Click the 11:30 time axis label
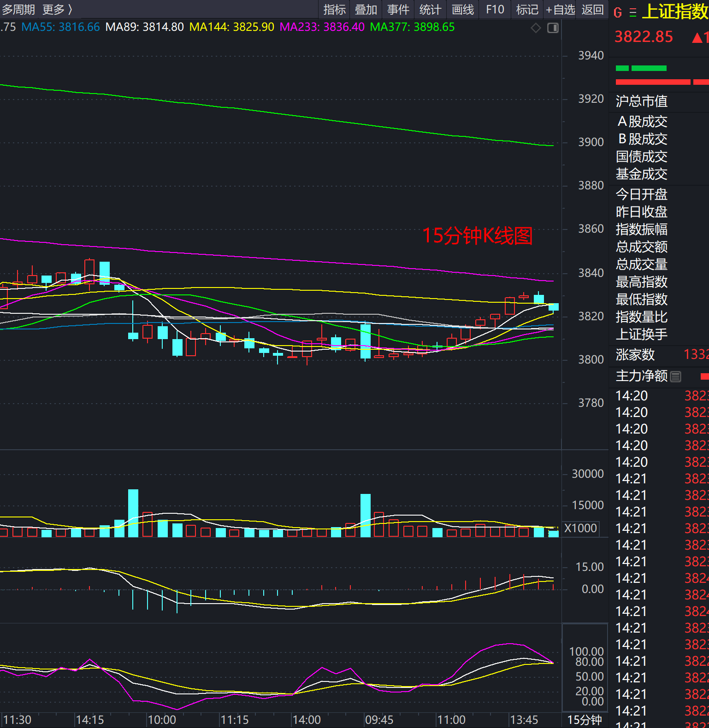The width and height of the screenshot is (709, 728). click(17, 720)
